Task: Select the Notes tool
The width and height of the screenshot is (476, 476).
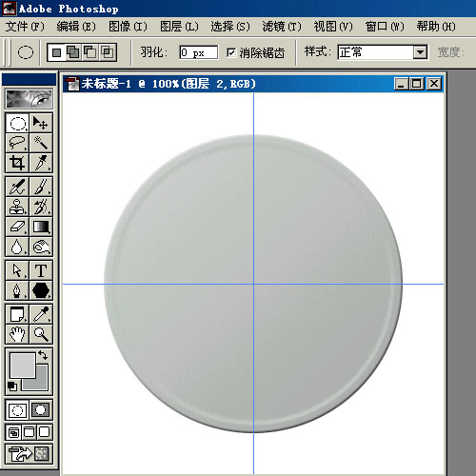Action: coord(17,314)
